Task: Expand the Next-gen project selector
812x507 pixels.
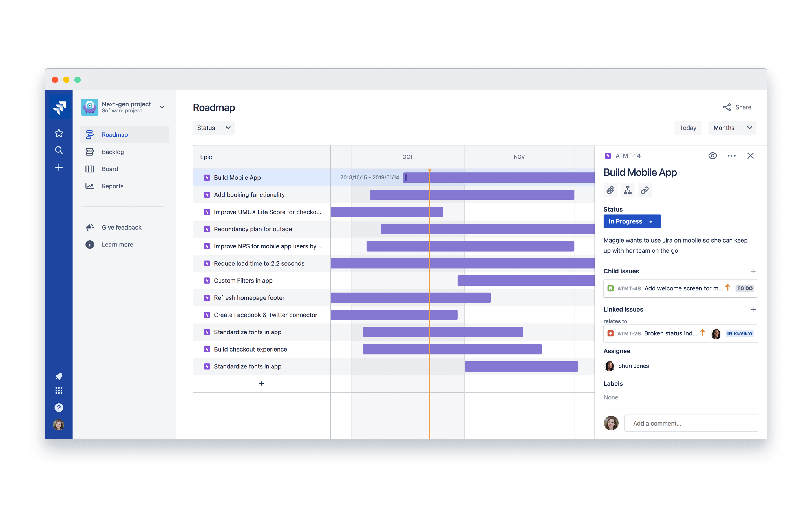Action: click(162, 106)
